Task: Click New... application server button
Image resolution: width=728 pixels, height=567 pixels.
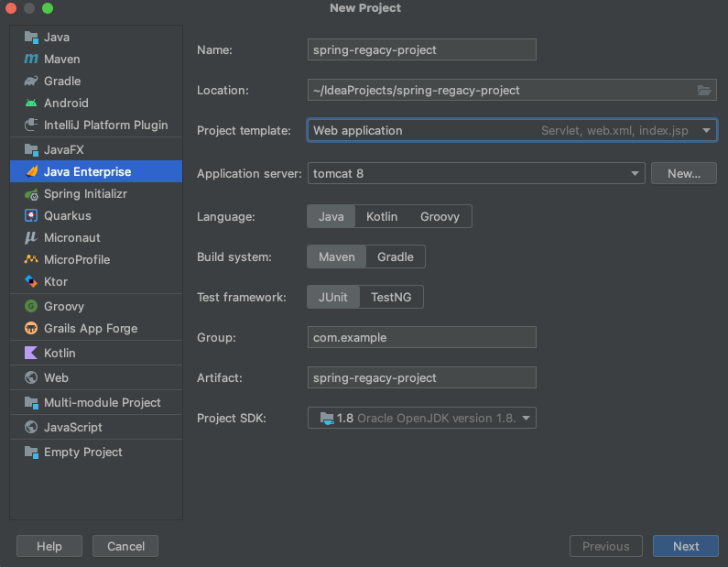Action: point(683,174)
